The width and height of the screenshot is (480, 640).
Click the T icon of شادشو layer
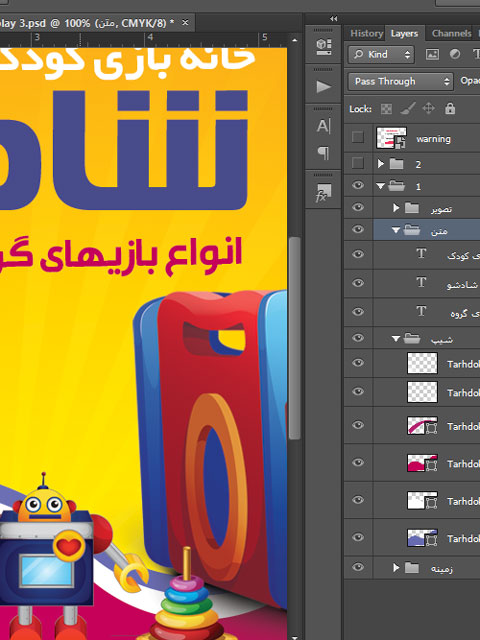click(421, 282)
